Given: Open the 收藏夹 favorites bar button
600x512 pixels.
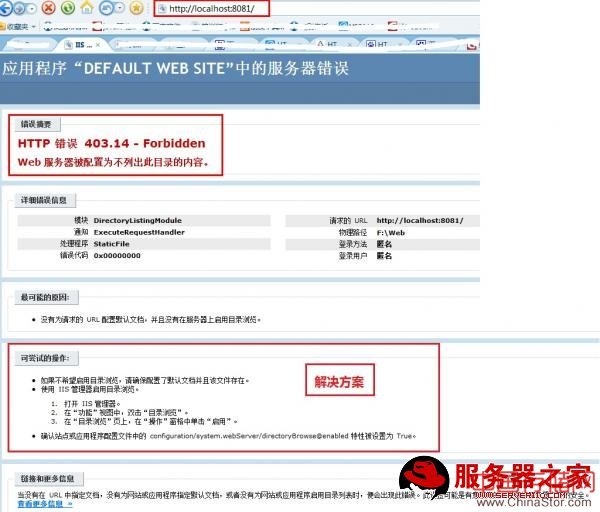Looking at the screenshot, I should [17, 26].
